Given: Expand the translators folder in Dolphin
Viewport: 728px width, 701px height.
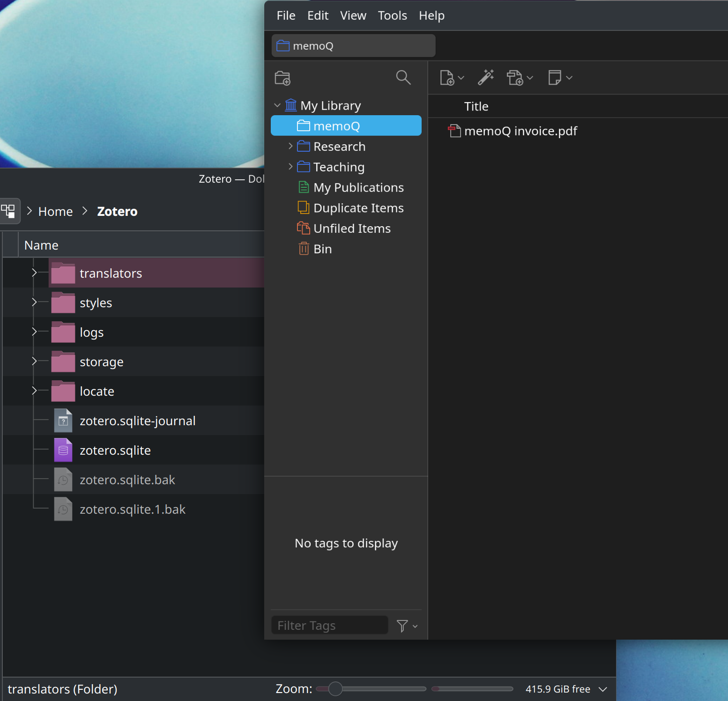Looking at the screenshot, I should (x=34, y=273).
